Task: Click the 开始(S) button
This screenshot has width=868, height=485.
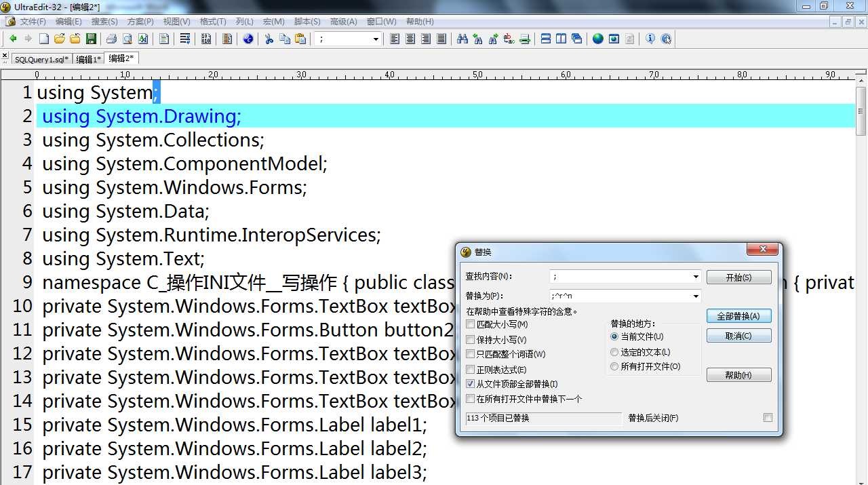Action: coord(738,277)
